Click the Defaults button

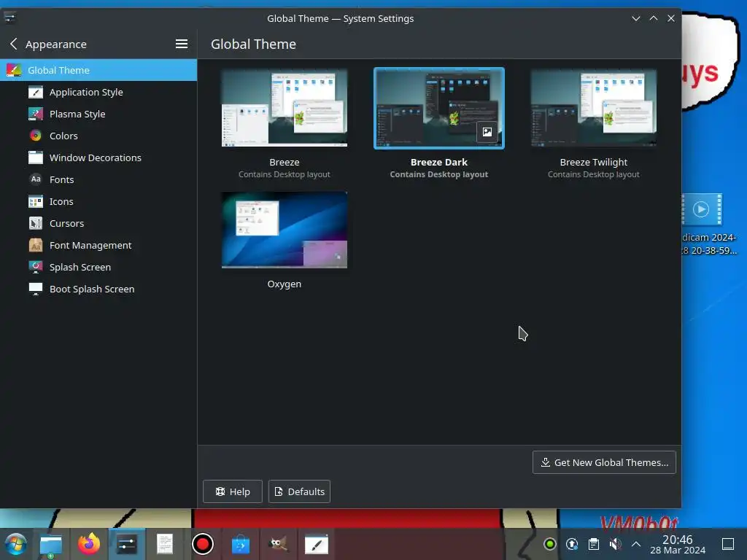(299, 491)
